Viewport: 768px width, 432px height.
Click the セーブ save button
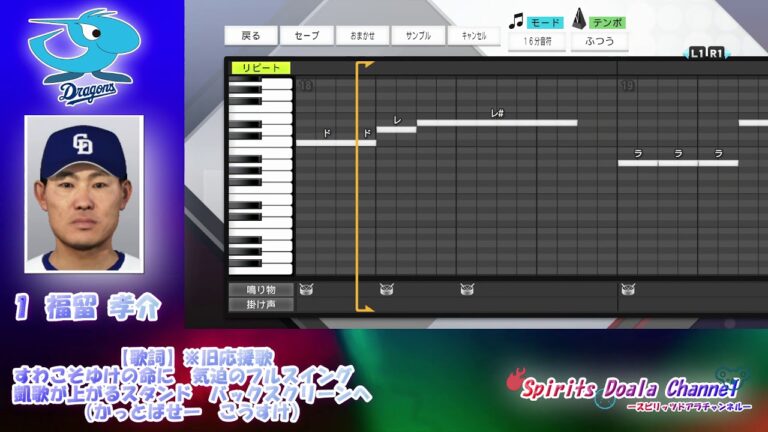pos(306,36)
